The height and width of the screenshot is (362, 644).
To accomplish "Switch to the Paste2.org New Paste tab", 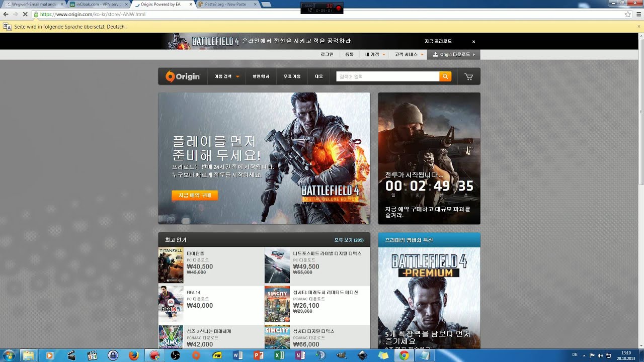I will coord(226,5).
